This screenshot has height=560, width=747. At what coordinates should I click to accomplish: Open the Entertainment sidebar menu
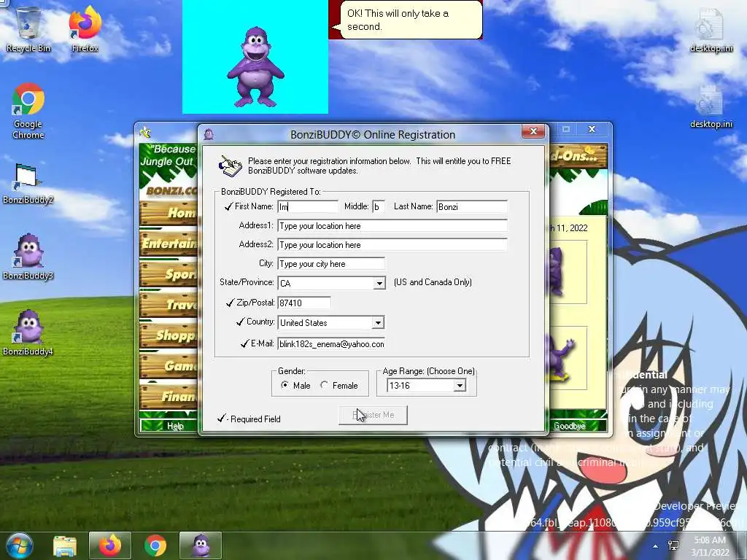click(169, 244)
